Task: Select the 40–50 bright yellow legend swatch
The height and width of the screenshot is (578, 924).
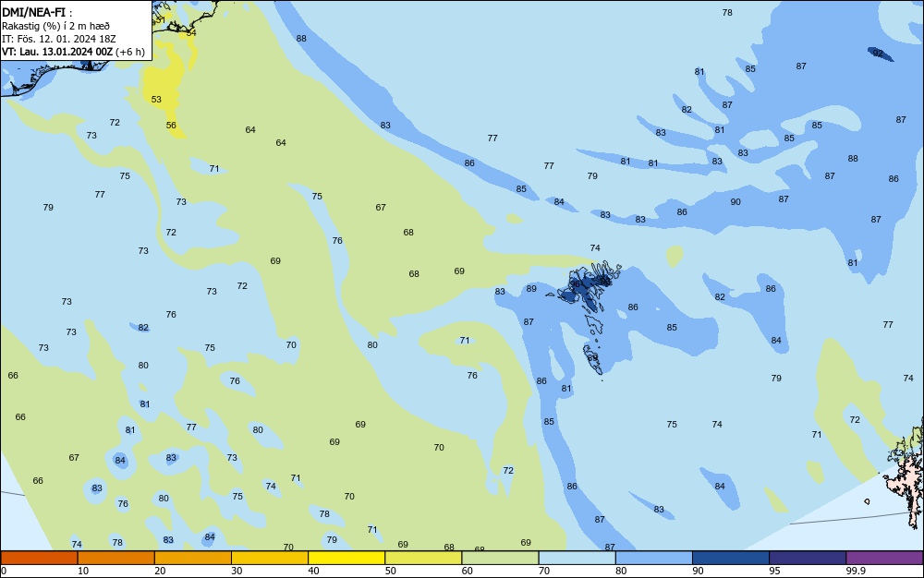Action: click(346, 558)
